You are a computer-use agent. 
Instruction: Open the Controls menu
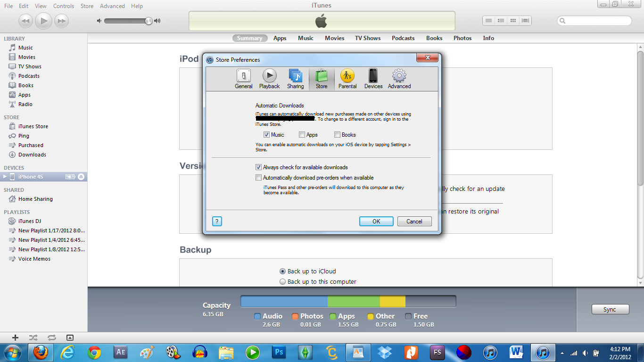pos(64,6)
